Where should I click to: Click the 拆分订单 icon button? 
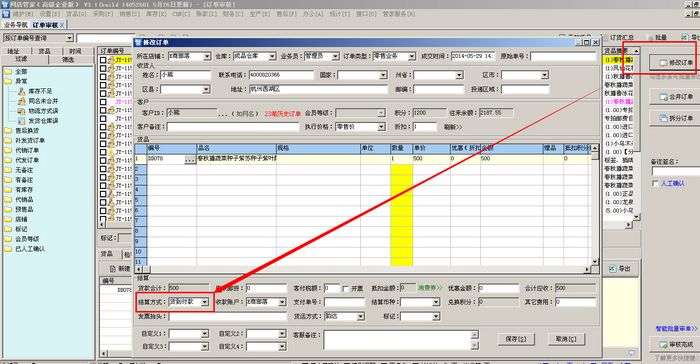pos(676,118)
